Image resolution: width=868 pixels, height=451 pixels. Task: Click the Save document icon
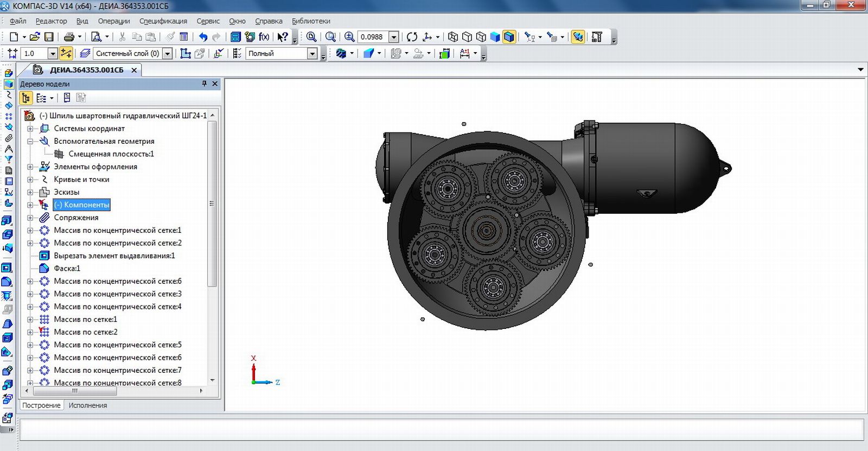pyautogui.click(x=49, y=37)
